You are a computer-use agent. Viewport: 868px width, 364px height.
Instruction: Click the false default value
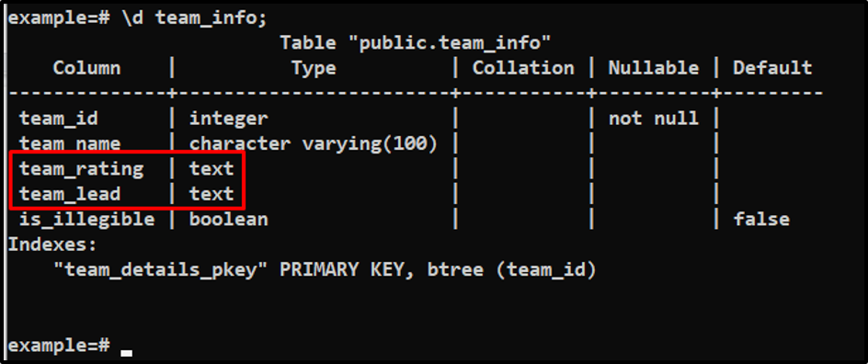761,220
